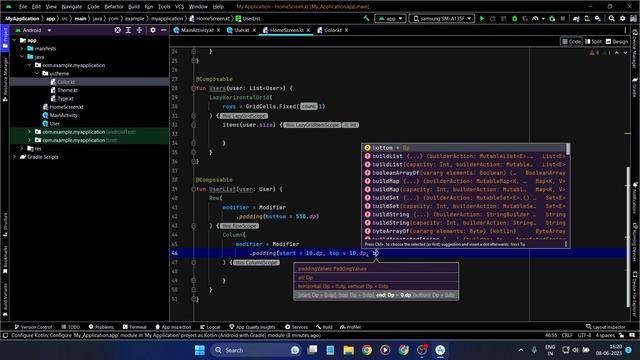
Task: Open the Logcat tool window
Action: click(x=210, y=327)
